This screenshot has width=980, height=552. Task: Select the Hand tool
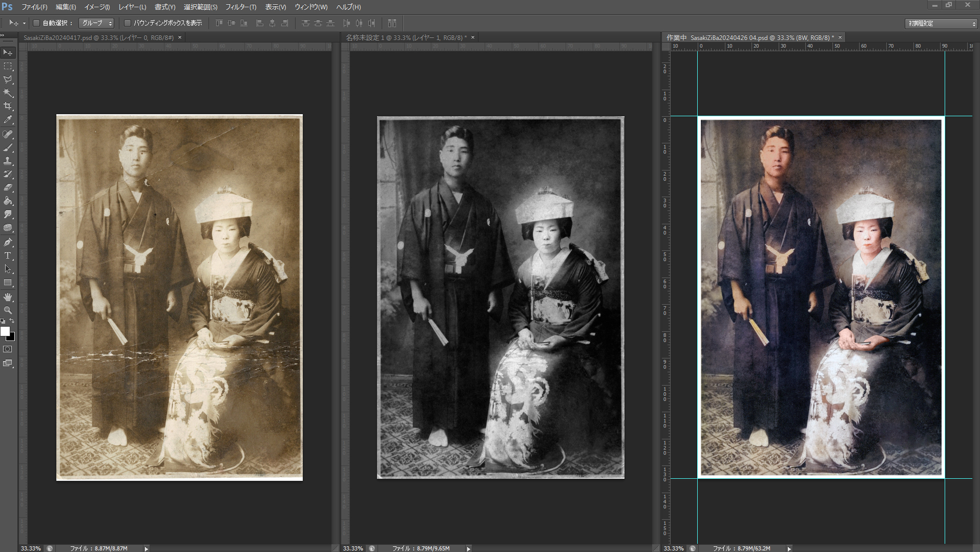pyautogui.click(x=8, y=297)
